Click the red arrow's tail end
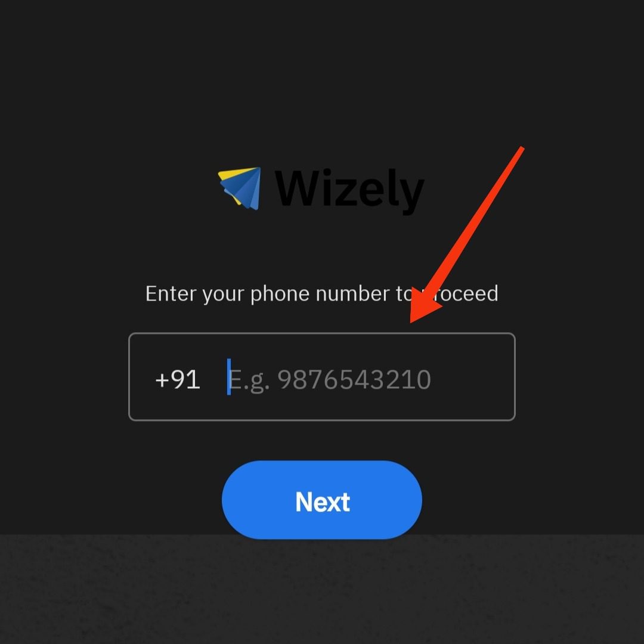The image size is (644, 644). pos(521,150)
